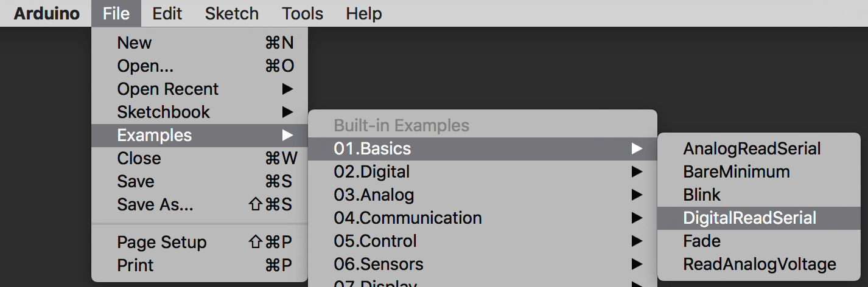
Task: Select Print from the File menu
Action: [135, 266]
